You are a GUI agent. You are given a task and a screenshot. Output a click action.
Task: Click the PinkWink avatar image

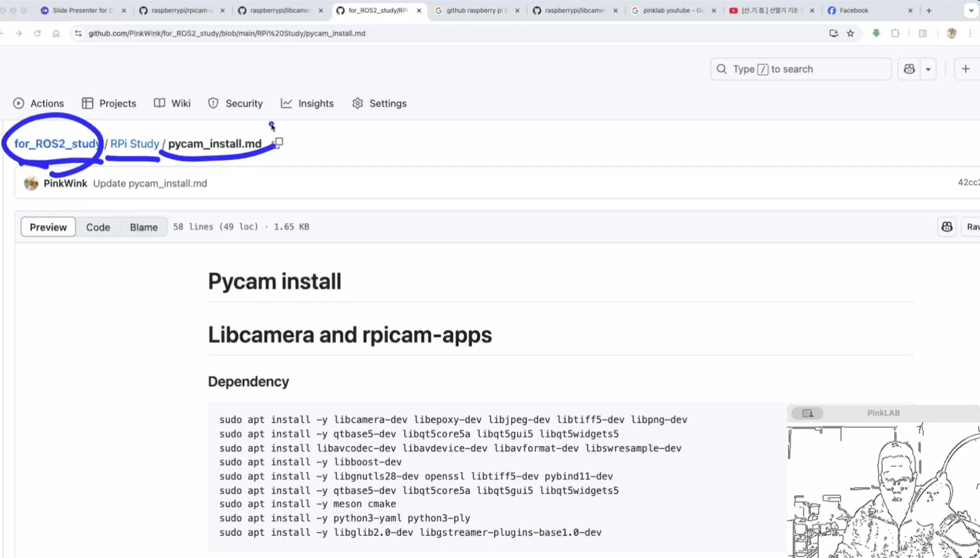tap(31, 183)
